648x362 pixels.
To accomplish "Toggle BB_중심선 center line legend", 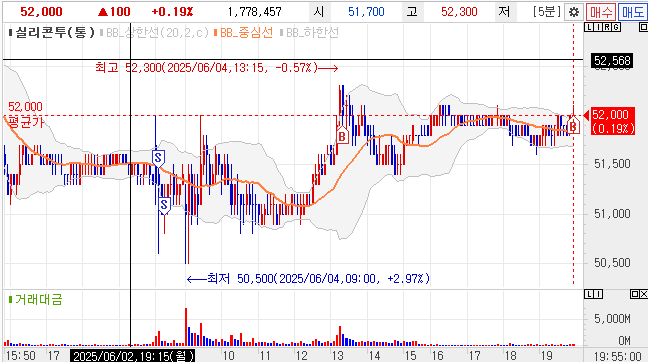I will pyautogui.click(x=243, y=33).
